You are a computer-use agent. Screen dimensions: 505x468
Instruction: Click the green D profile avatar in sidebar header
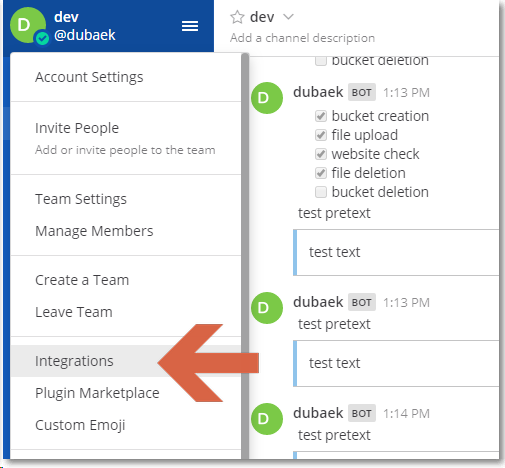click(28, 25)
